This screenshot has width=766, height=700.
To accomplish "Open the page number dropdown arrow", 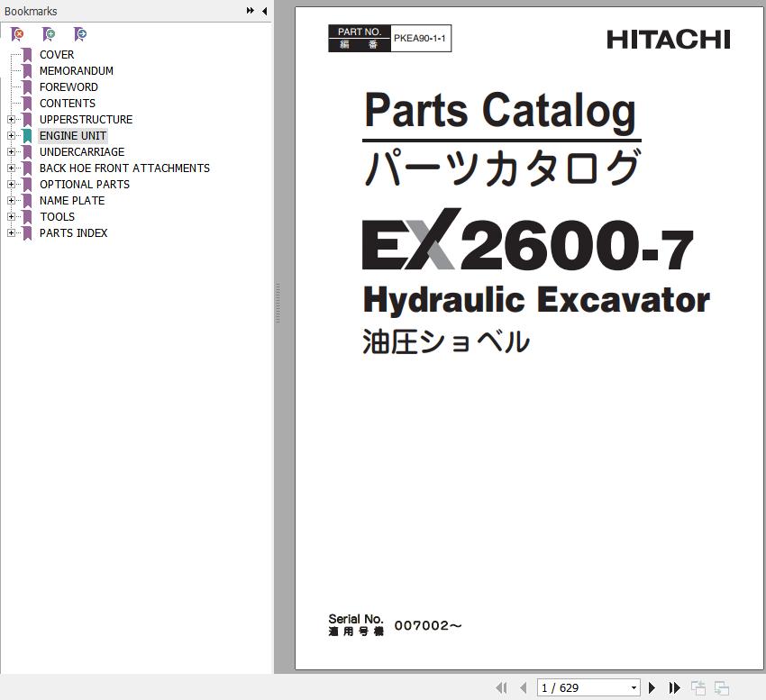I will pos(634,687).
